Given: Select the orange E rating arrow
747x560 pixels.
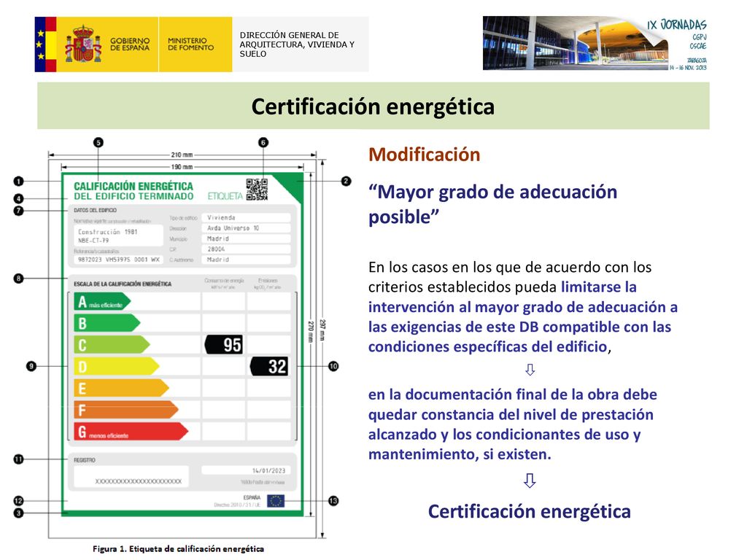Looking at the screenshot, I should click(x=121, y=388).
